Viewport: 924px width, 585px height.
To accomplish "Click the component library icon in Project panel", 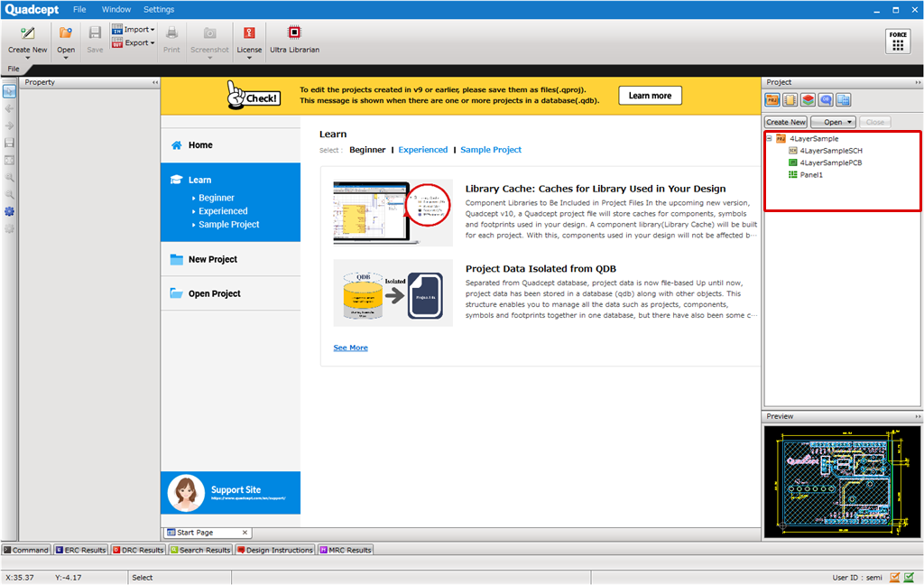I will click(x=790, y=100).
